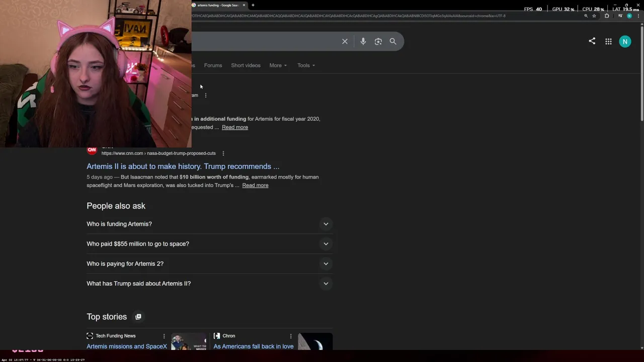
Task: Click Read more on the CNN snippet
Action: point(255,186)
